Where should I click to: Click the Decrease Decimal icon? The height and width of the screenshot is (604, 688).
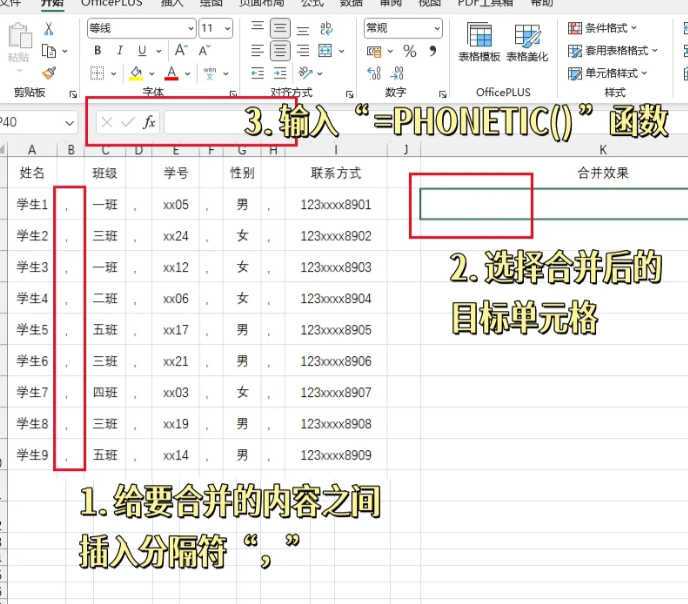pos(397,73)
